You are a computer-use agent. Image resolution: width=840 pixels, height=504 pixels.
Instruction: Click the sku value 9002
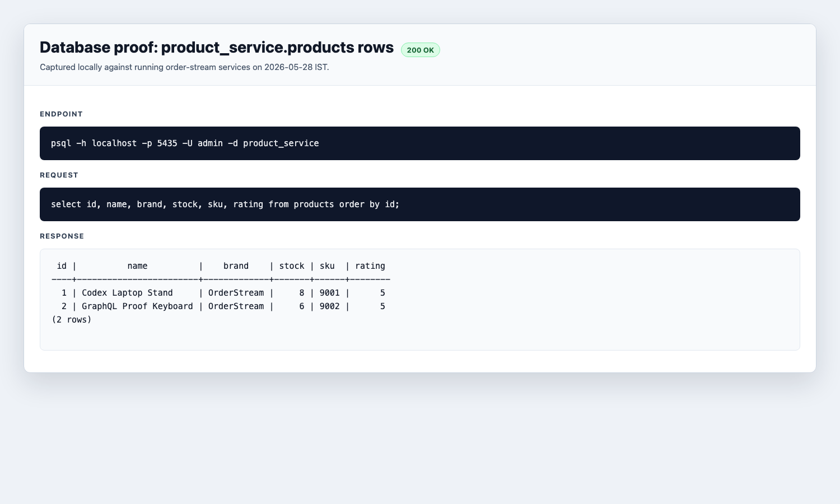click(x=329, y=306)
